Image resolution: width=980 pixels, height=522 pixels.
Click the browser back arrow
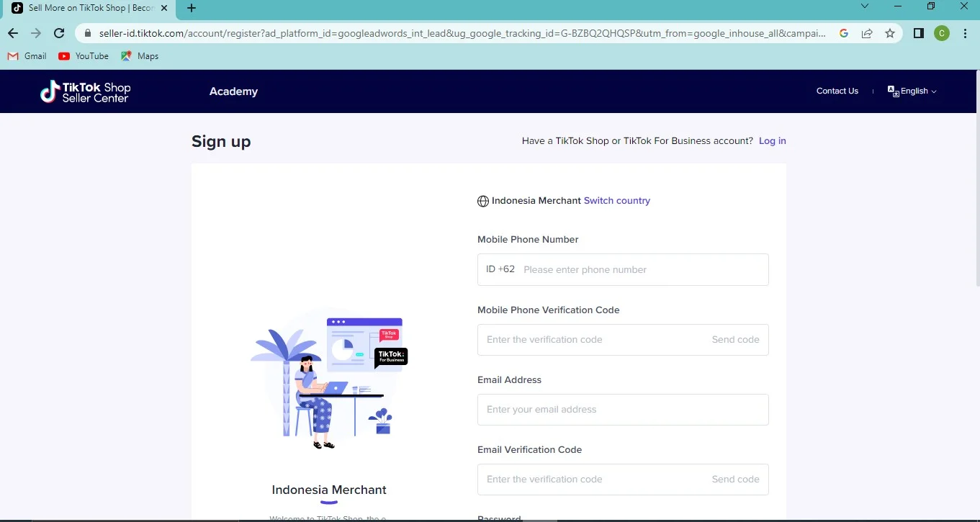pos(13,33)
